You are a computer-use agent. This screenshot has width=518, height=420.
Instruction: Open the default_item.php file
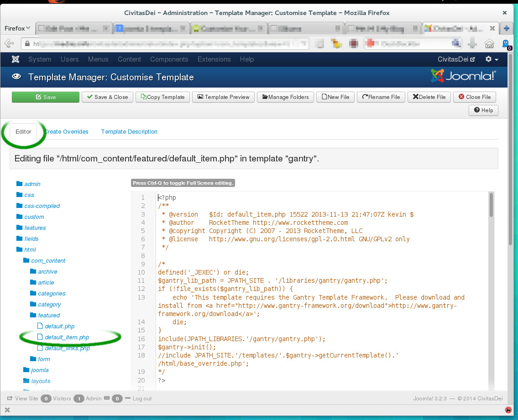[x=63, y=337]
